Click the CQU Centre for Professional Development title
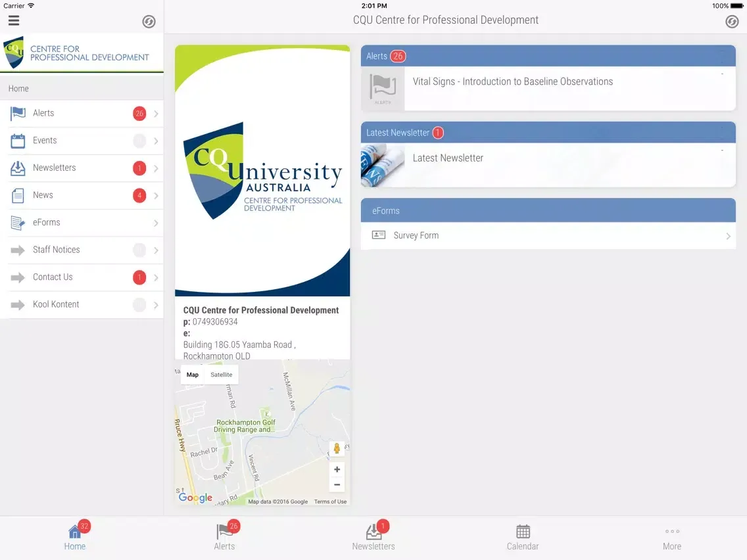747x560 pixels. 445,20
